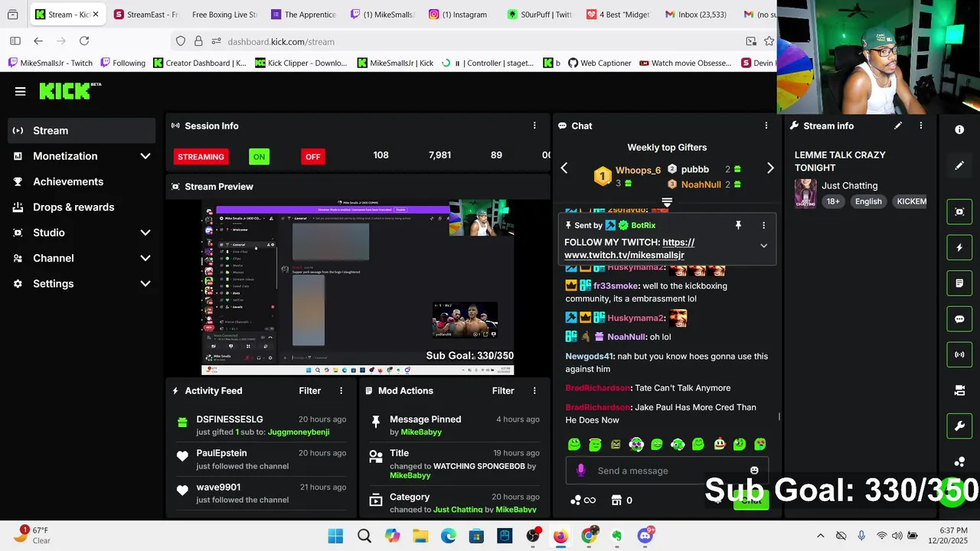Click the first green emote in the chat quick row
This screenshot has height=551, width=980.
pyautogui.click(x=574, y=444)
